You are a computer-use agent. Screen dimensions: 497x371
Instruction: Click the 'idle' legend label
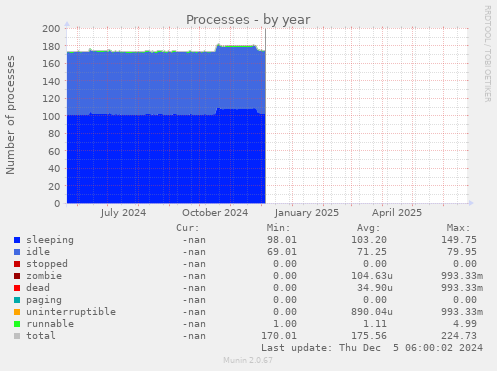pos(38,252)
